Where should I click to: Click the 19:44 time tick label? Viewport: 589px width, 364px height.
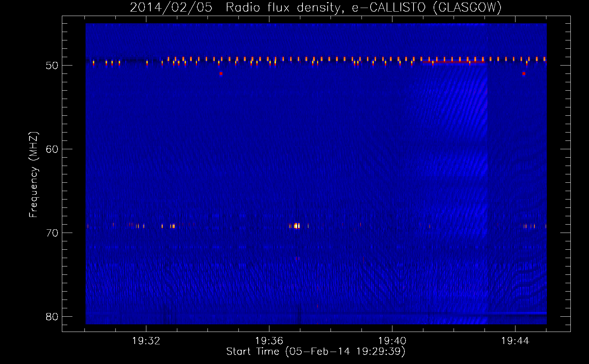coord(515,341)
